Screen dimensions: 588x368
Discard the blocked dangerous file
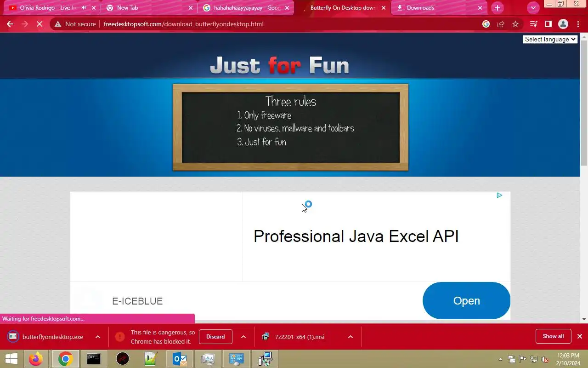pos(215,337)
